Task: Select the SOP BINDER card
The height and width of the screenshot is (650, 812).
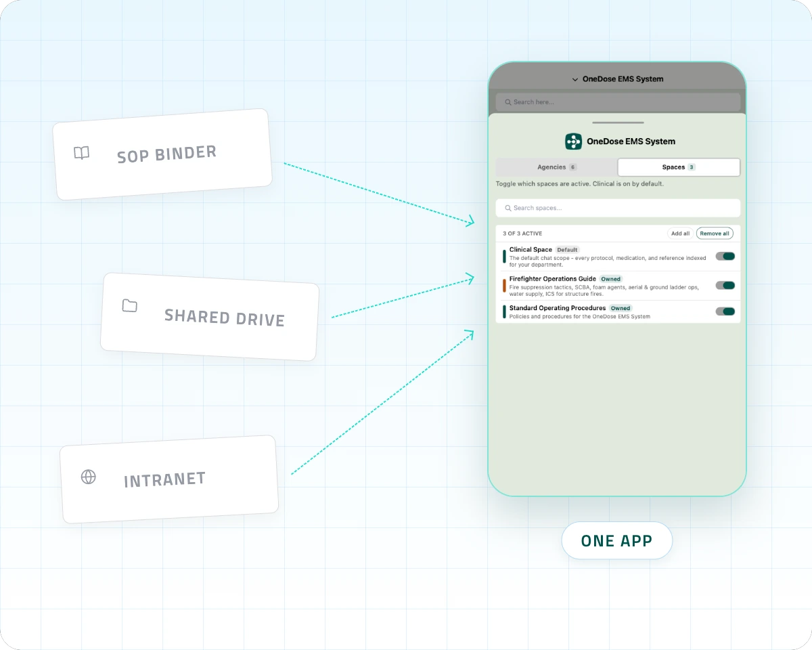Action: point(162,154)
